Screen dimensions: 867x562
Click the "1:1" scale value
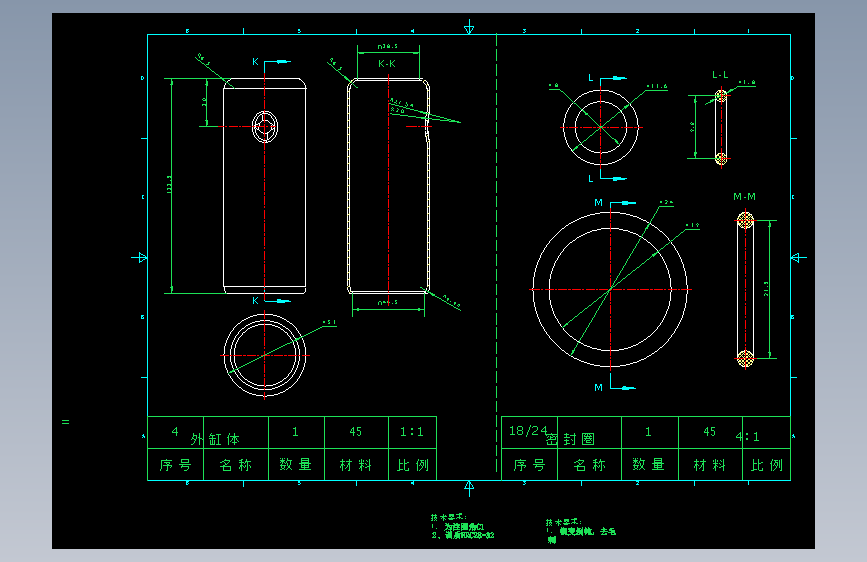(411, 431)
